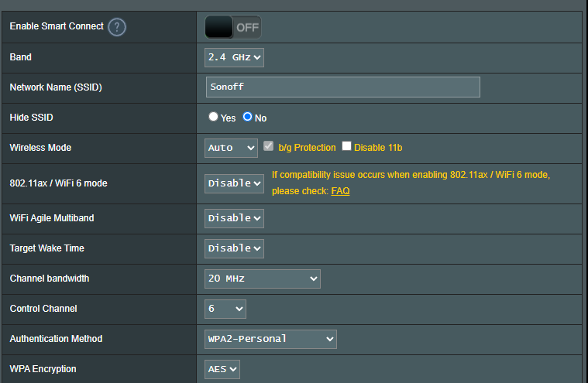Viewport: 588px width, 383px height.
Task: Select No for Hide SSID
Action: (247, 117)
